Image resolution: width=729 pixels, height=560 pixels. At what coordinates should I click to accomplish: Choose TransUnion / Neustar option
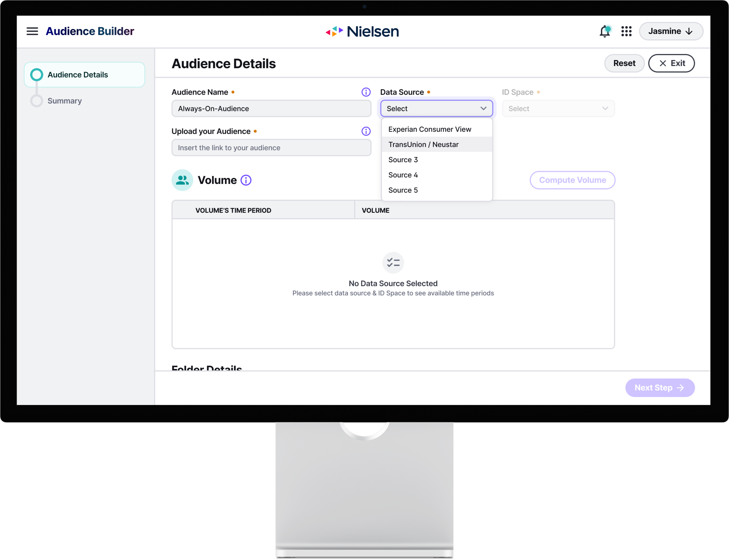point(423,145)
